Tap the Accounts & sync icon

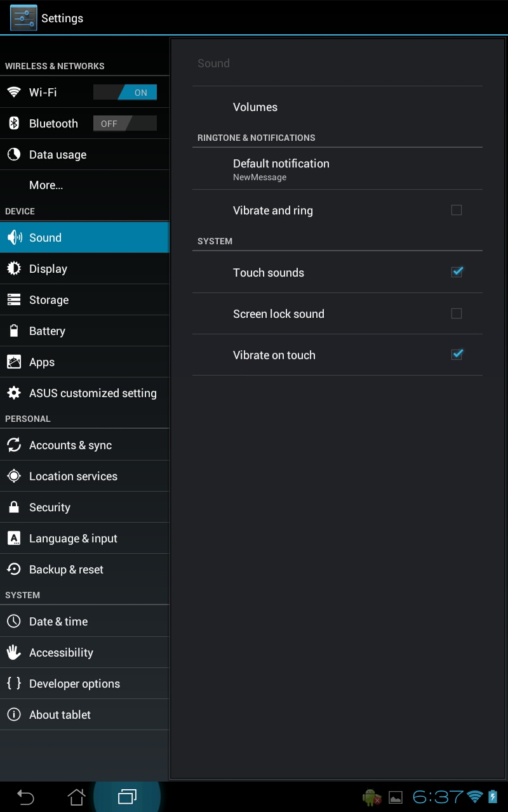pyautogui.click(x=13, y=445)
